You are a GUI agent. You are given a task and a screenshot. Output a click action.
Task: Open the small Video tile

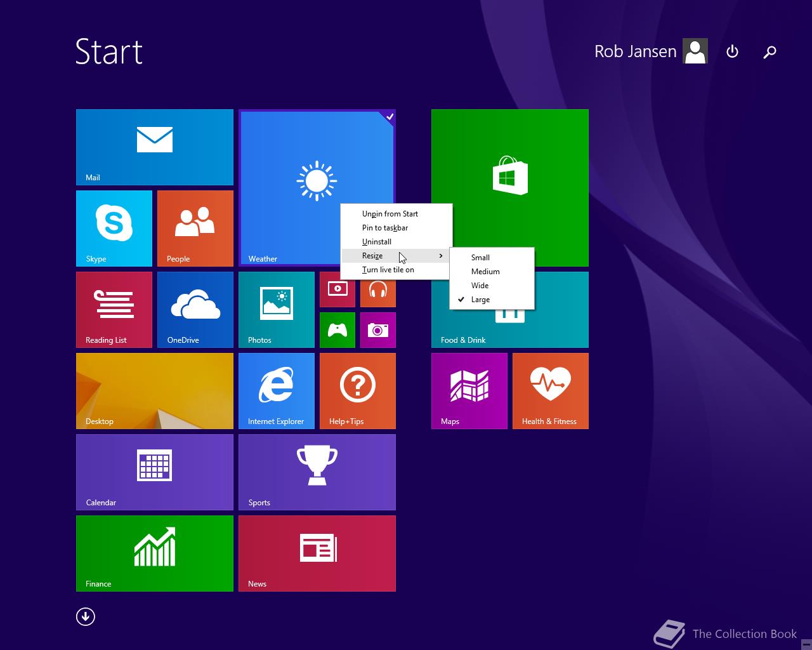point(337,289)
